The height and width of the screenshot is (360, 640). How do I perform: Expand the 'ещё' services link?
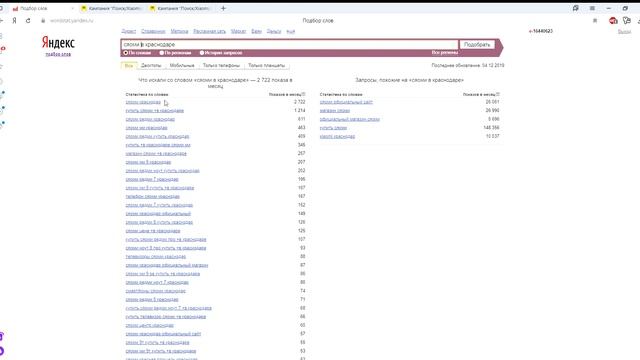tap(291, 31)
